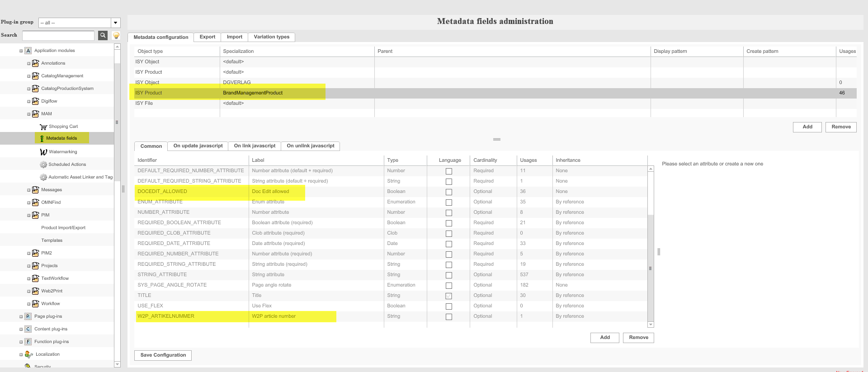Click the Watermarking W icon
Image resolution: width=868 pixels, height=372 pixels.
coord(43,152)
